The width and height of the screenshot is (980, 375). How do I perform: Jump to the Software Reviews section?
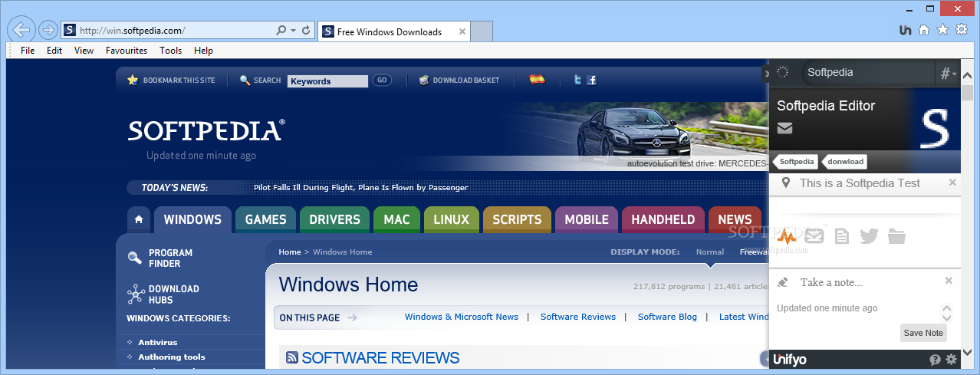[x=578, y=317]
